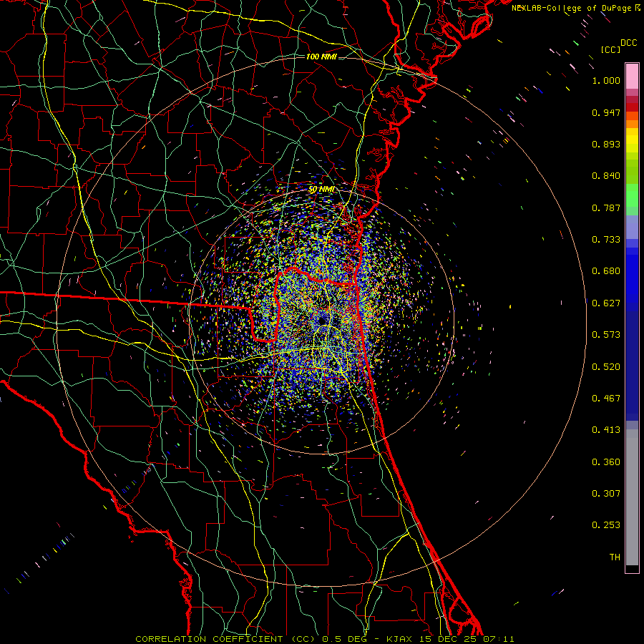Click the 0.413 color scale value
Viewport: 644px width, 644px height.
click(606, 430)
